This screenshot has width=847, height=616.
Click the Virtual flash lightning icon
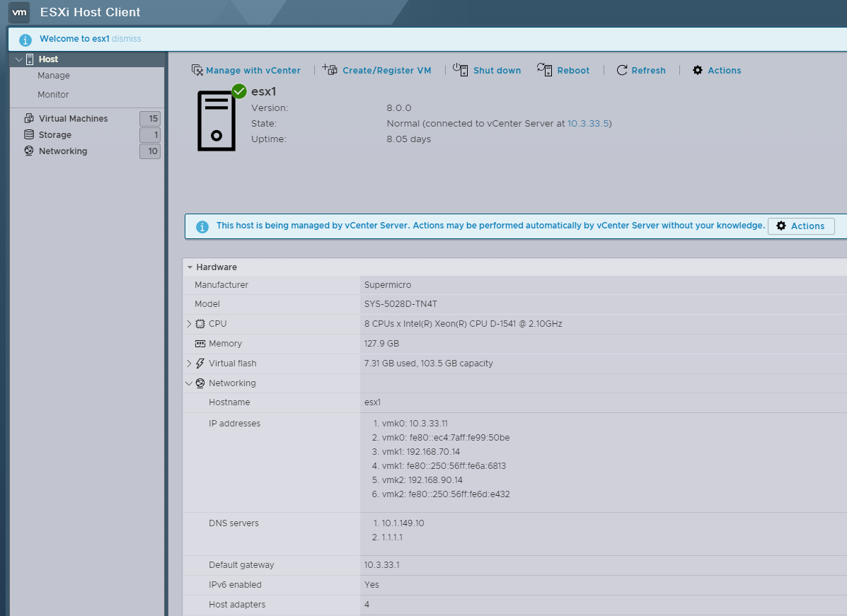[200, 364]
